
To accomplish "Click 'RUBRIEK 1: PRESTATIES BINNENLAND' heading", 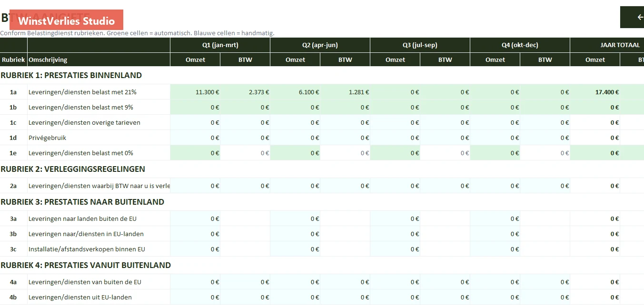I will click(x=71, y=75).
